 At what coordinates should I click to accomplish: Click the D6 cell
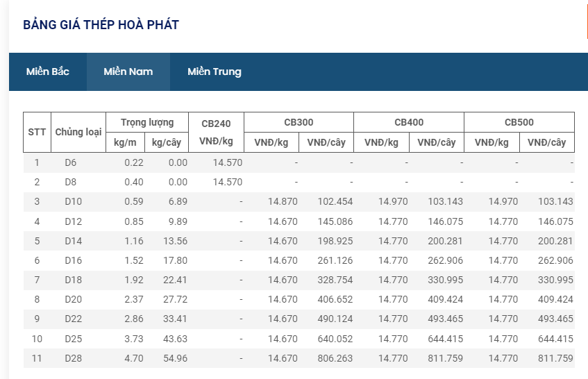(x=71, y=162)
